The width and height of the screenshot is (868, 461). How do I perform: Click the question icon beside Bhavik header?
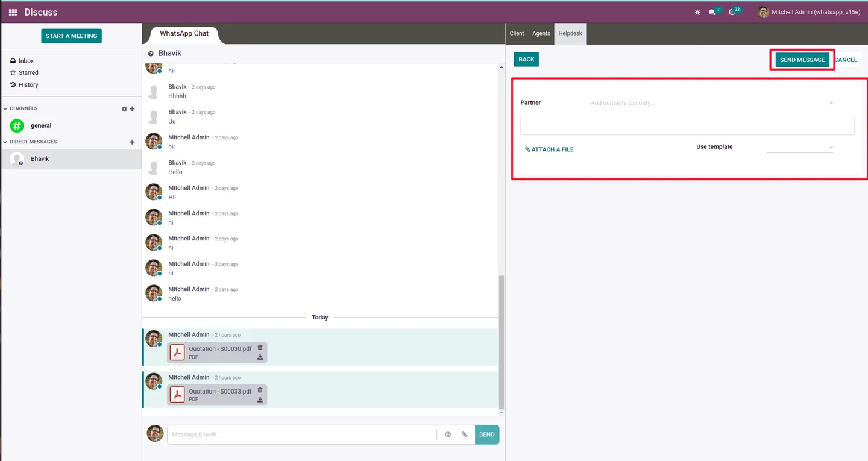151,54
